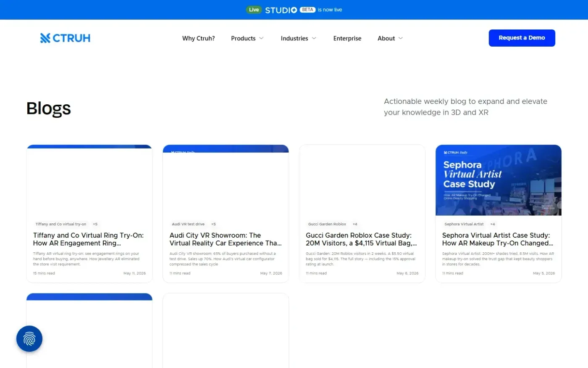Click the Live badge in banner
Viewport: 588px width, 368px height.
[x=254, y=10]
